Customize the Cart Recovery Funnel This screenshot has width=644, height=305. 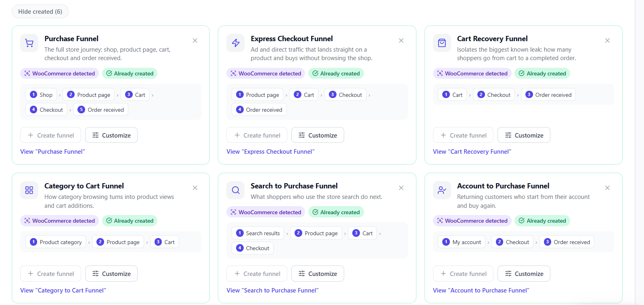524,135
